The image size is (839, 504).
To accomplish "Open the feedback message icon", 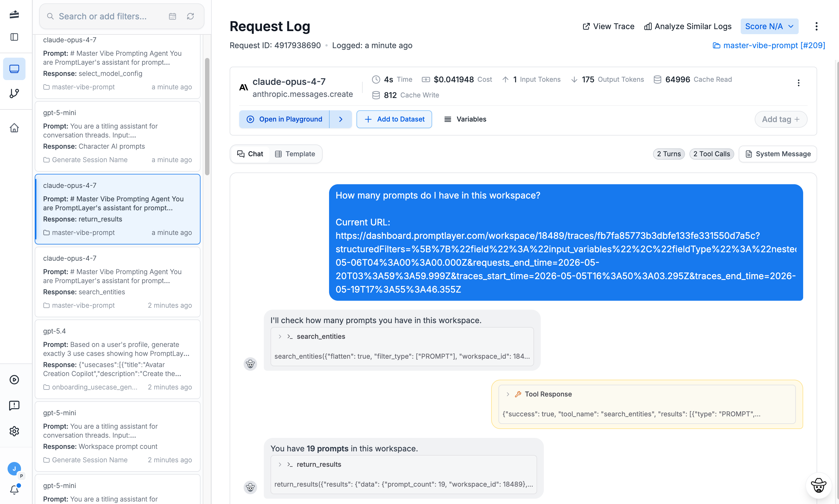I will click(14, 405).
